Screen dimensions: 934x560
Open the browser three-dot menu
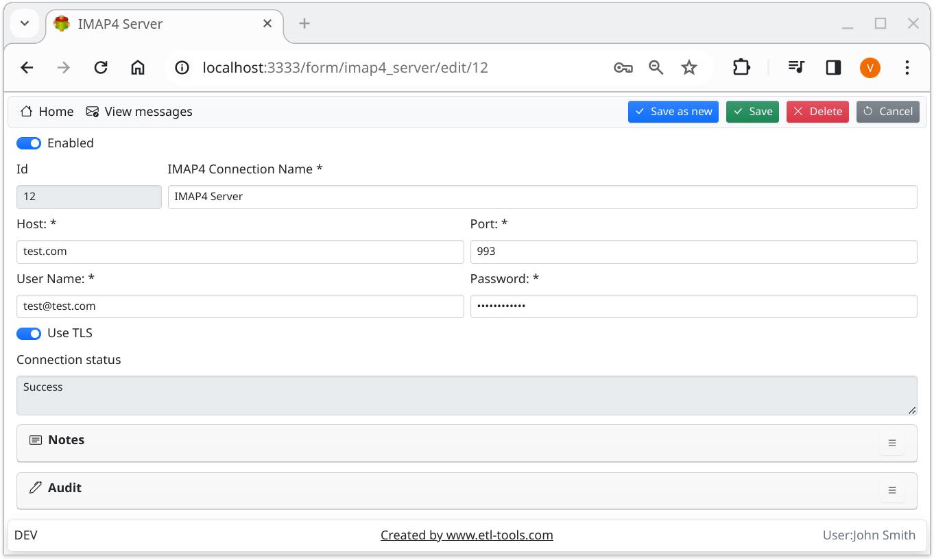tap(907, 67)
